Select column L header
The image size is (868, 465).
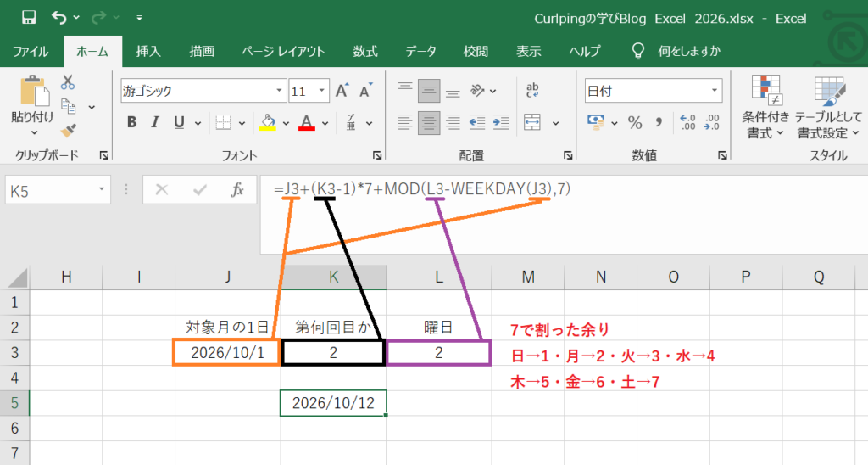pyautogui.click(x=438, y=277)
